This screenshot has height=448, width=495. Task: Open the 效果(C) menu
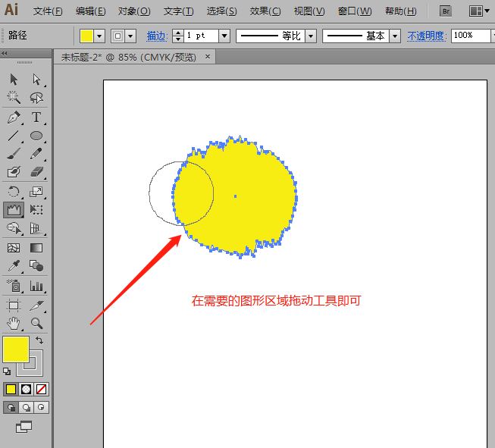click(x=265, y=11)
